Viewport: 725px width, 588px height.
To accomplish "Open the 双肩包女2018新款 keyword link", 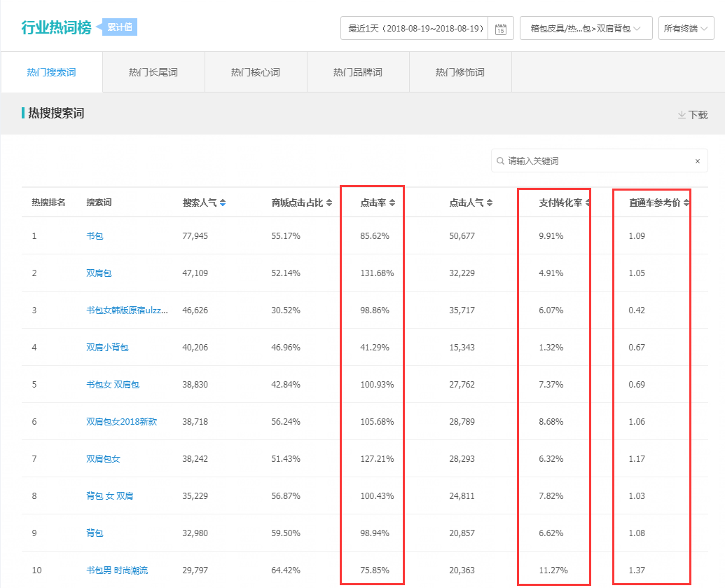I will [121, 422].
